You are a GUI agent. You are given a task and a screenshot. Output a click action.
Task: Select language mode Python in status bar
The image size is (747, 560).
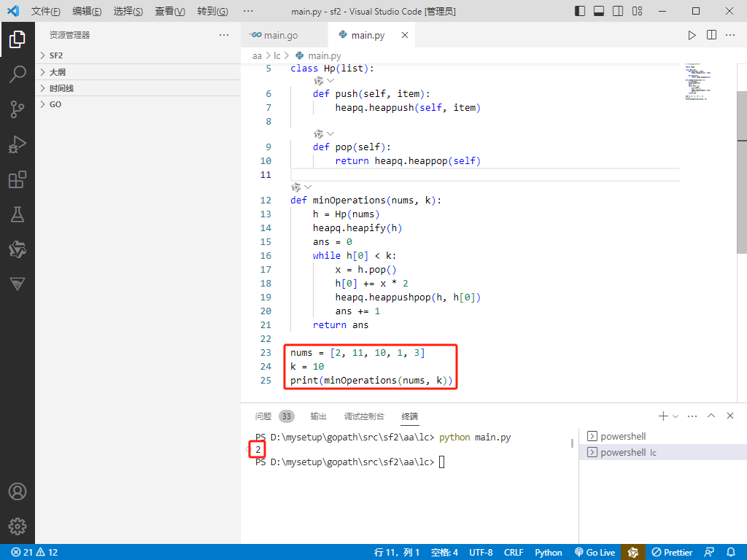point(549,553)
